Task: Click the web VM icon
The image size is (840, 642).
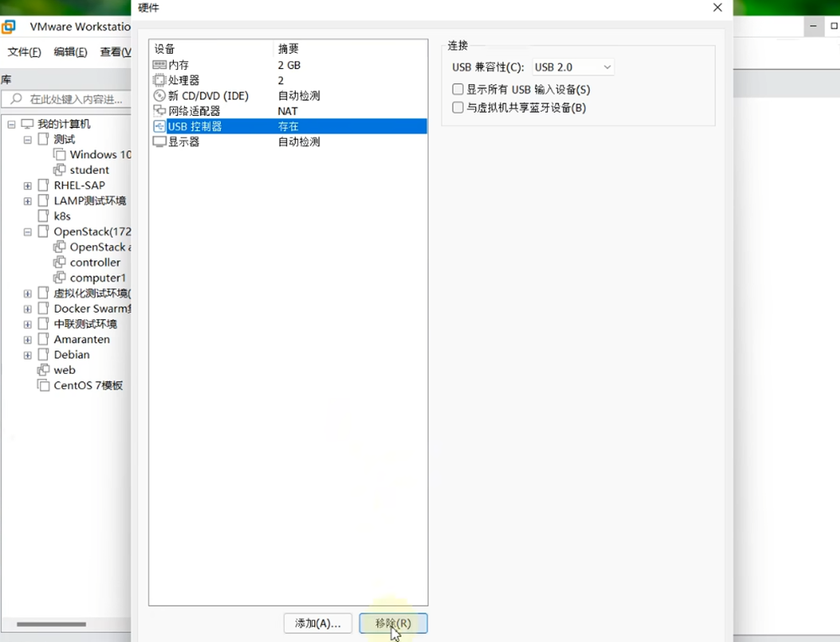Action: click(x=44, y=371)
